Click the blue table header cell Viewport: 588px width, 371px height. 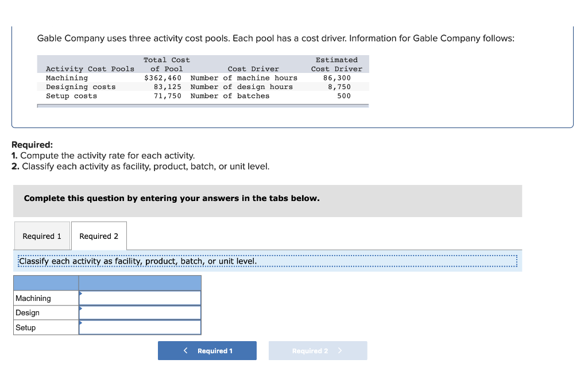point(140,283)
